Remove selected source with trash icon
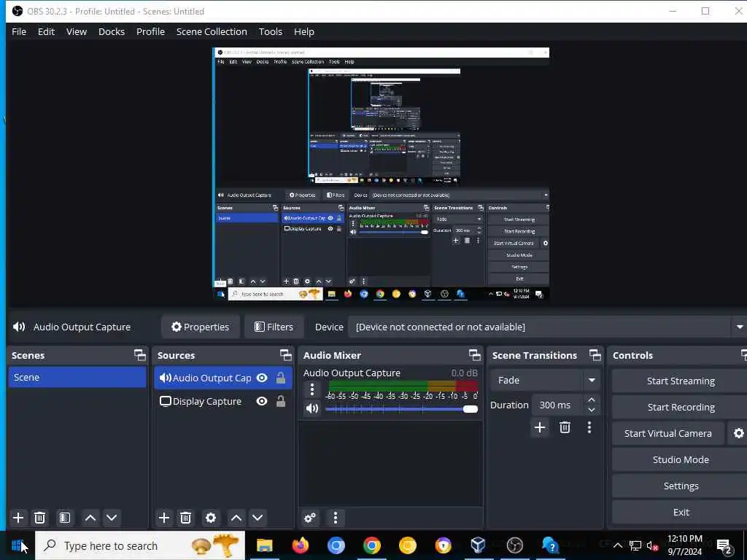Screen dimensions: 747x560 pyautogui.click(x=186, y=518)
